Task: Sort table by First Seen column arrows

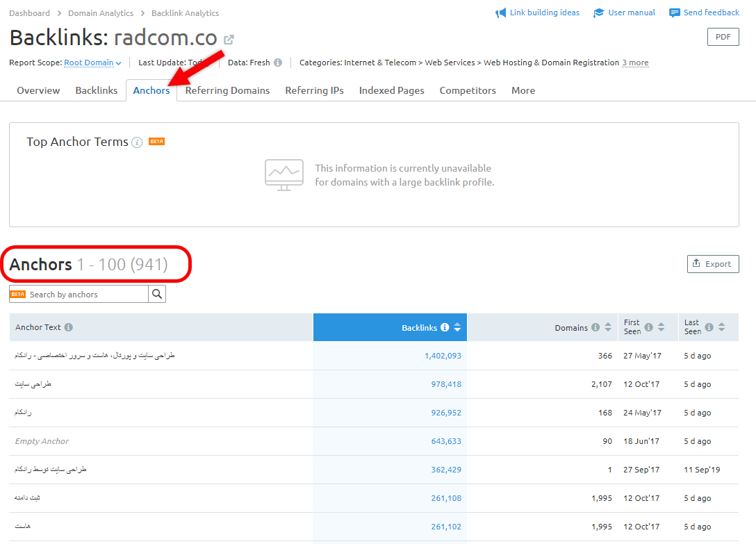Action: pyautogui.click(x=661, y=327)
